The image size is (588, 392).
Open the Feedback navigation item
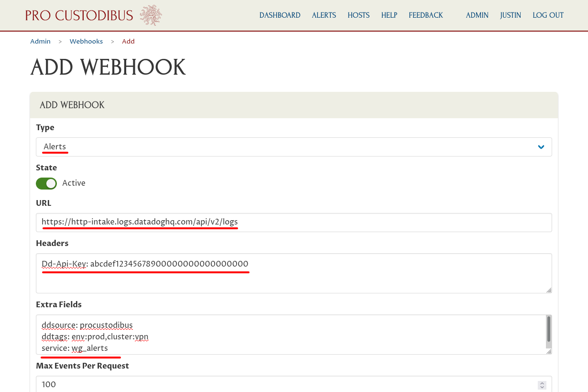click(x=425, y=15)
